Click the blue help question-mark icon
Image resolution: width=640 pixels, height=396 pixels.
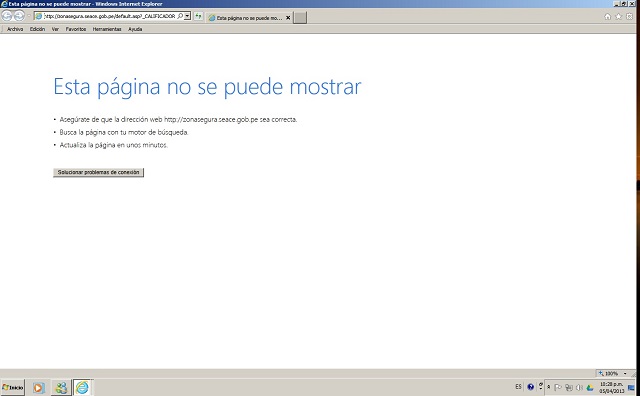click(531, 387)
